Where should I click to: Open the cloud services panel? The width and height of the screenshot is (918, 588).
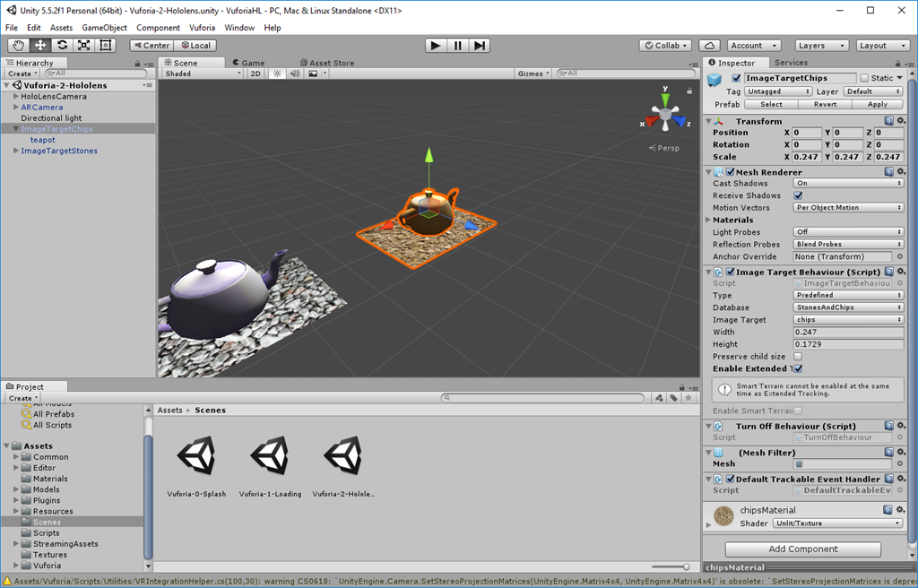point(709,45)
